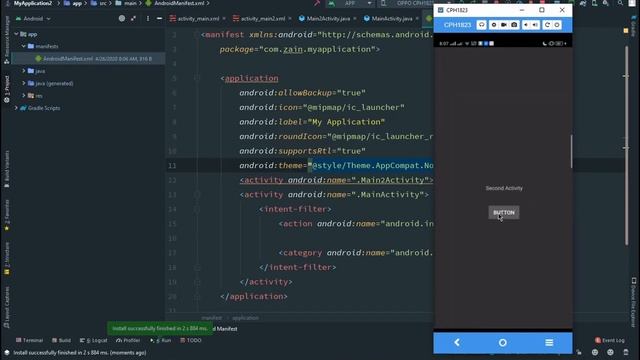This screenshot has height=360, width=640.
Task: Click the editor vertical scrollbar
Action: (x=626, y=145)
